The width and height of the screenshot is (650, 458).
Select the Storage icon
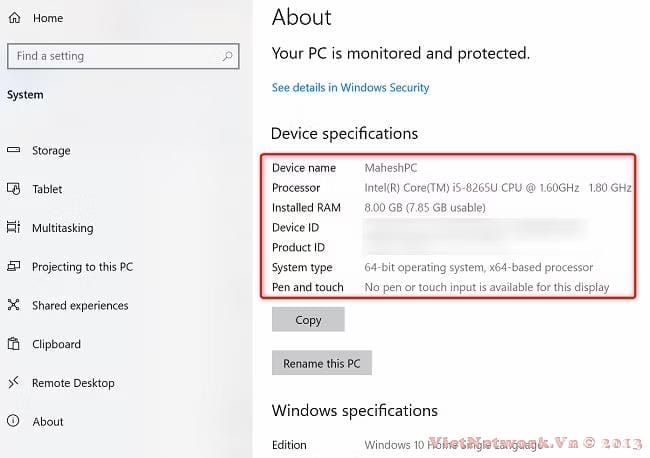click(14, 151)
